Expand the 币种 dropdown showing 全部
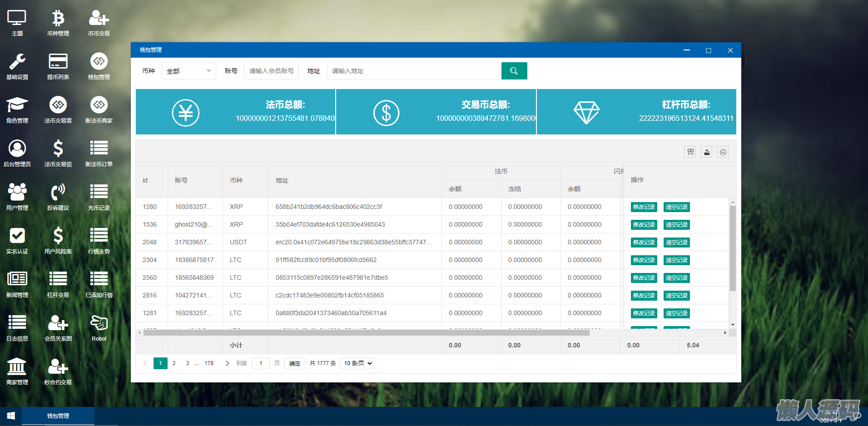The height and width of the screenshot is (426, 868). (x=188, y=71)
